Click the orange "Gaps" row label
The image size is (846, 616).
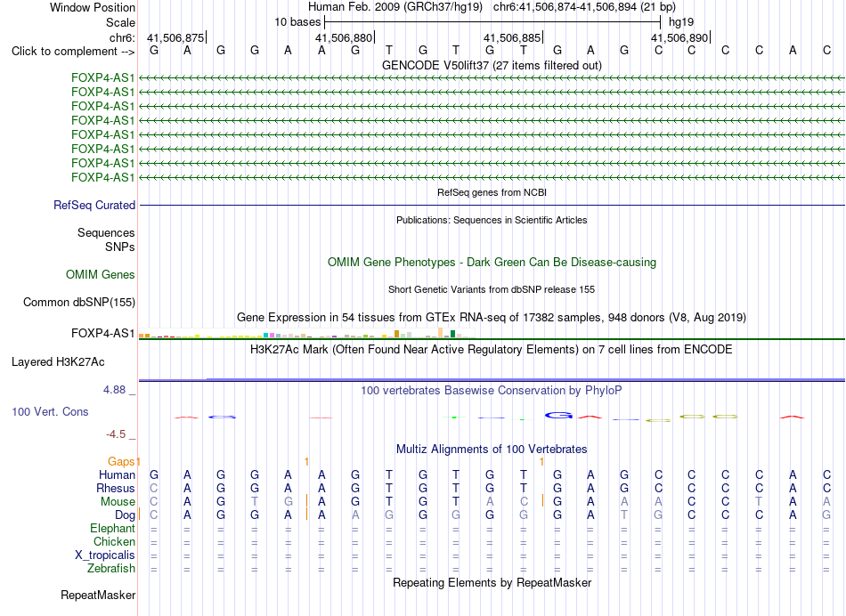(x=121, y=461)
